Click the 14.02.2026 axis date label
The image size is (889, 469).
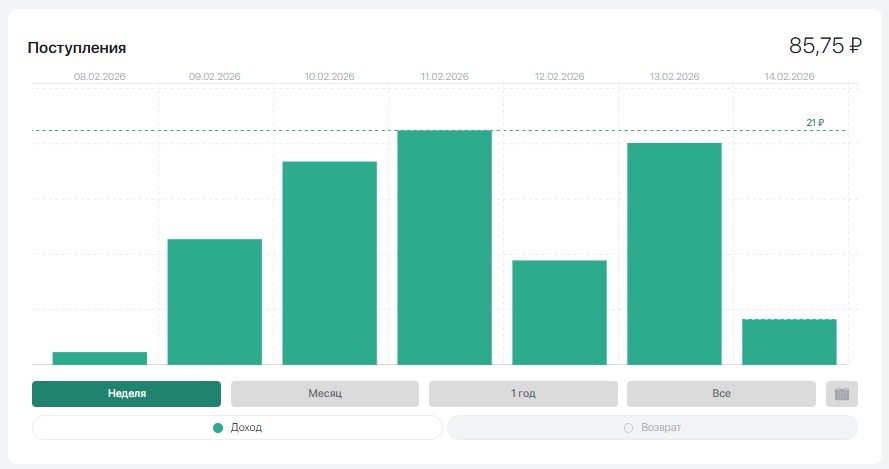[789, 77]
